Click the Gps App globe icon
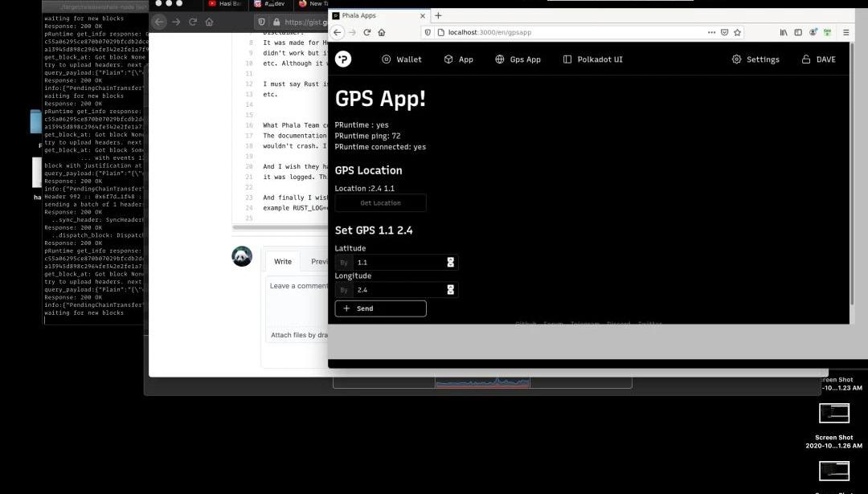 [500, 59]
